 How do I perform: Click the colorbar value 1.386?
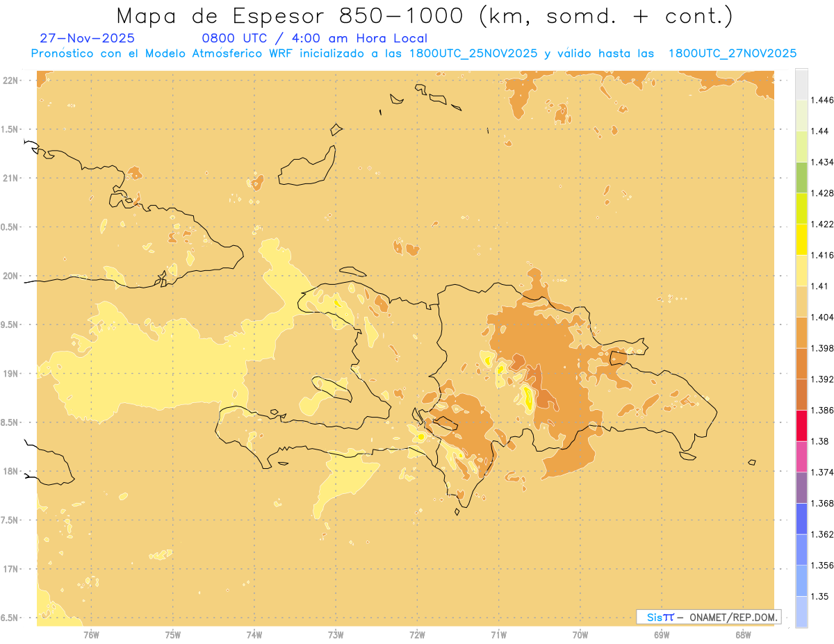coord(822,410)
